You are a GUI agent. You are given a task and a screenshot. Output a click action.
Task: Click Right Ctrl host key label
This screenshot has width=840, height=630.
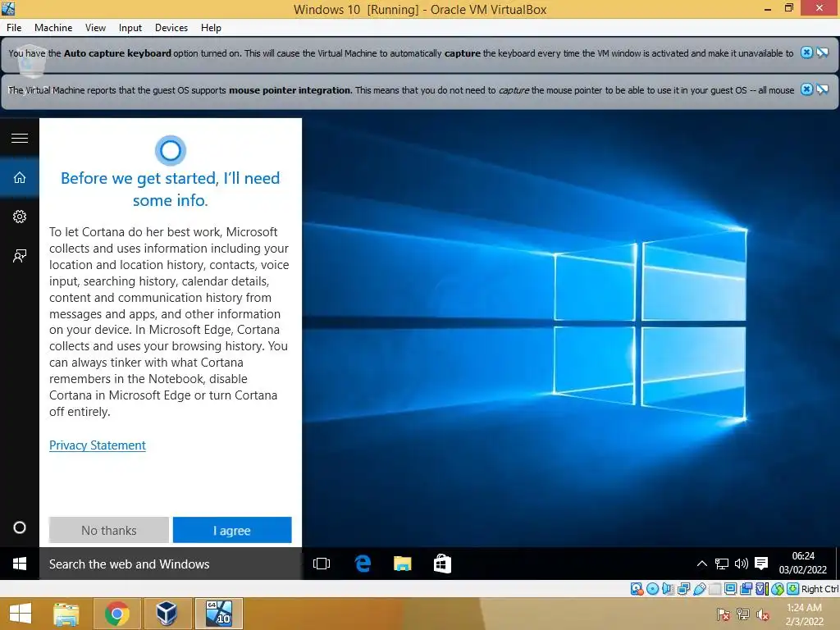[x=819, y=589]
